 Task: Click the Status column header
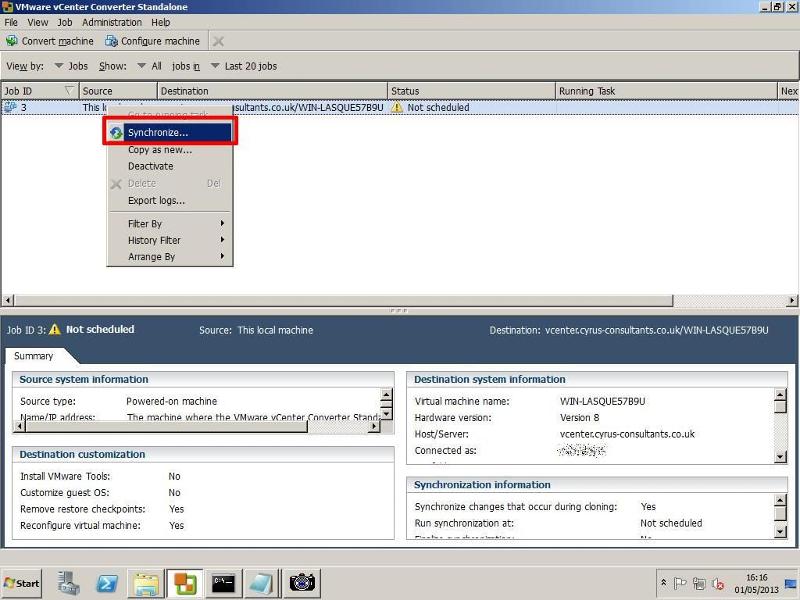coord(471,91)
